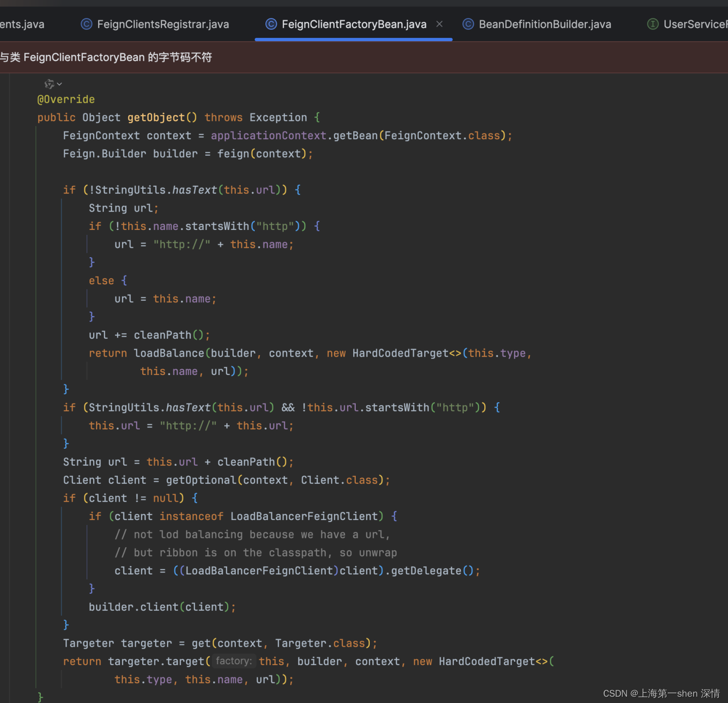Click the 'String url;' declaration
The width and height of the screenshot is (728, 703).
point(124,208)
